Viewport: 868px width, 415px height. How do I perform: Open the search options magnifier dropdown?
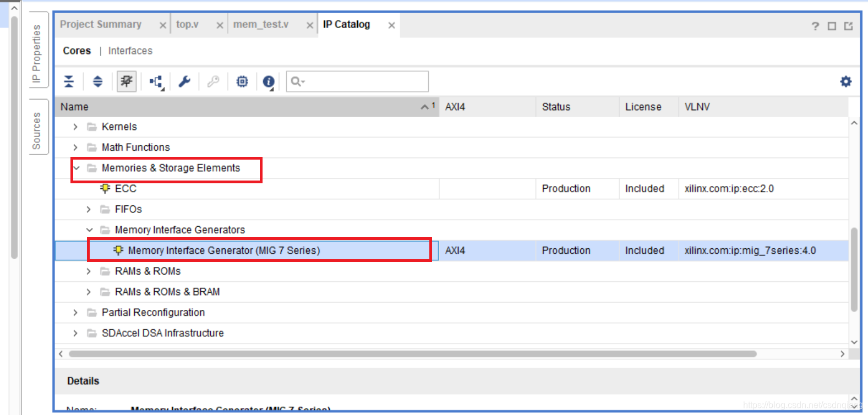tap(298, 81)
